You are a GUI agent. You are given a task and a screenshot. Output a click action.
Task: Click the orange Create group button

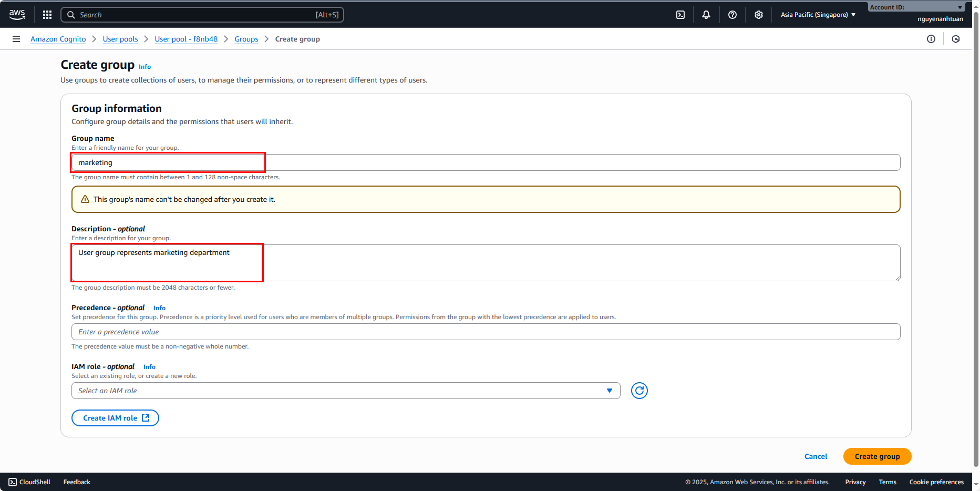point(877,456)
